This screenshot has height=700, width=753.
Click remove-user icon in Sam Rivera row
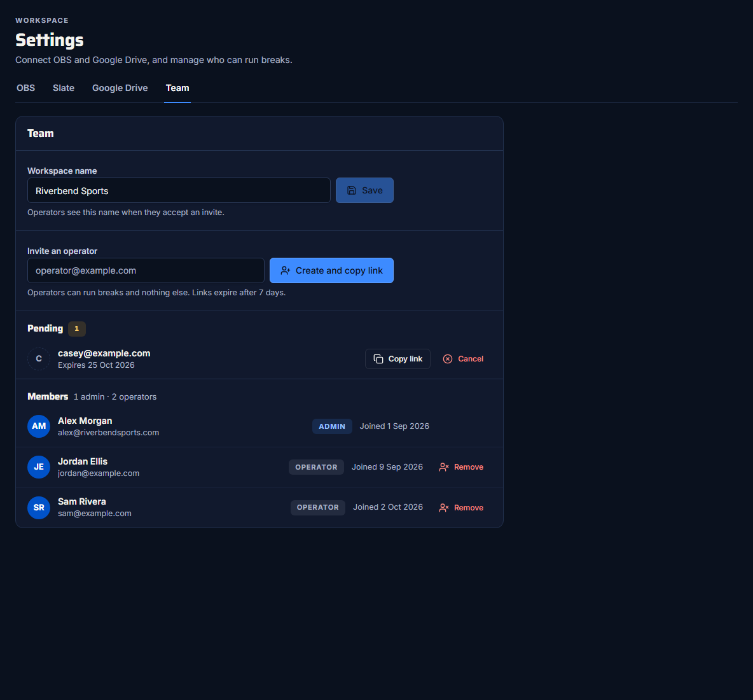[444, 508]
